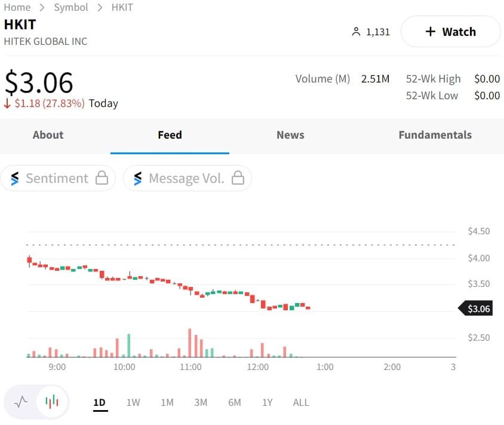The height and width of the screenshot is (425, 504).
Task: Open the News tab
Action: pyautogui.click(x=290, y=135)
